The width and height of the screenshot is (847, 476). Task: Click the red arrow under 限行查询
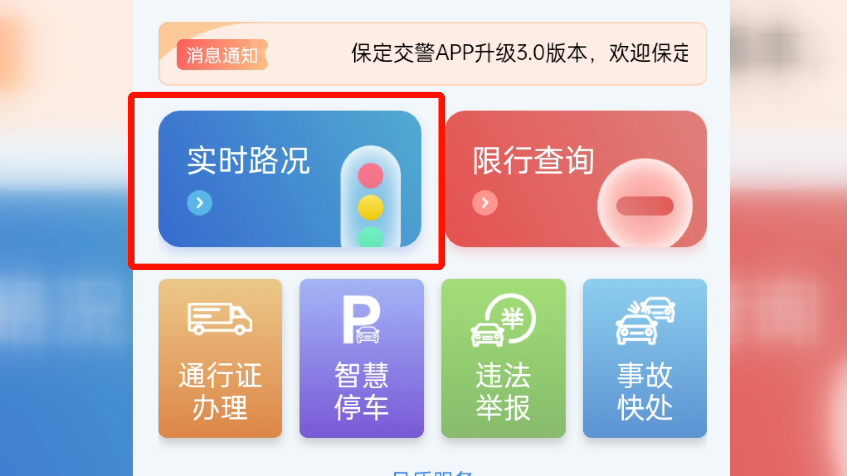coord(485,203)
